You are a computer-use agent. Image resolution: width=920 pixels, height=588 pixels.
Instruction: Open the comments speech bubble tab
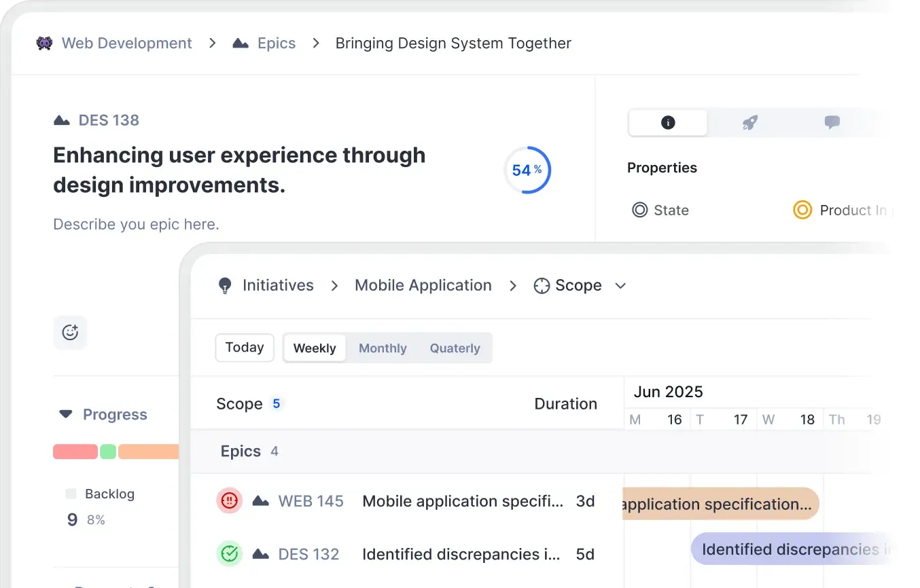coord(832,123)
